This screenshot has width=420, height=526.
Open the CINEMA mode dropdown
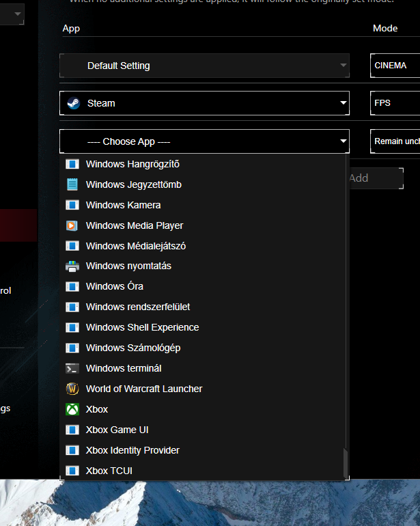(x=395, y=66)
